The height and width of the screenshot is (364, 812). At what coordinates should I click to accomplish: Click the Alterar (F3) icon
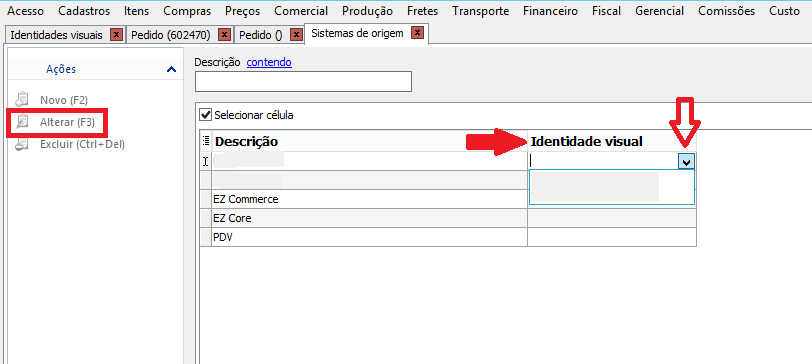(22, 123)
